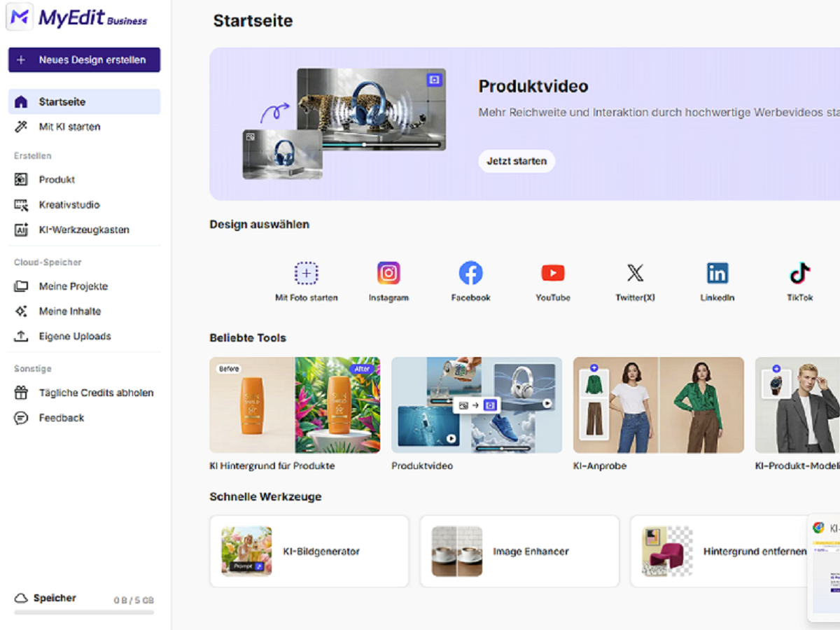
Task: Start with the Mit Foto starten icon
Action: [x=306, y=273]
